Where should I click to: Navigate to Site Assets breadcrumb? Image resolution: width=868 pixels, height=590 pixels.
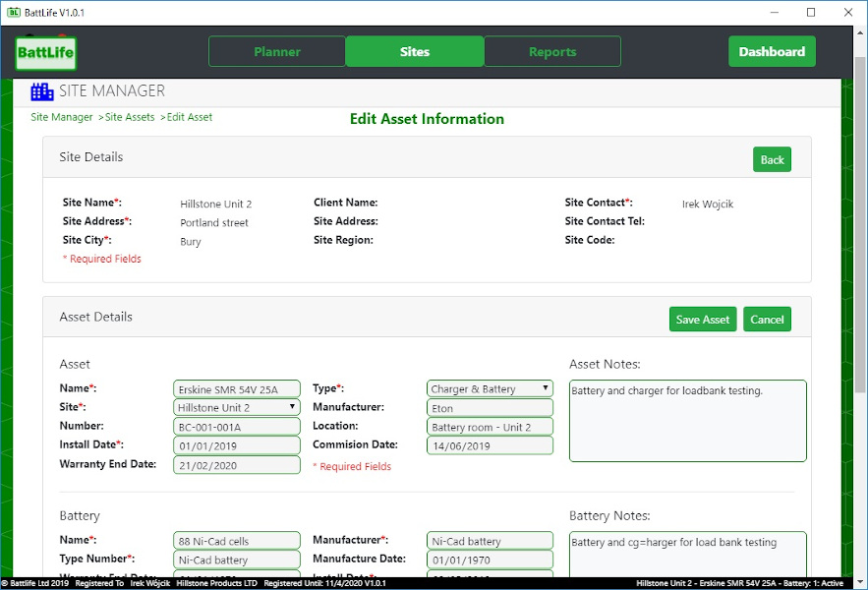pos(130,117)
